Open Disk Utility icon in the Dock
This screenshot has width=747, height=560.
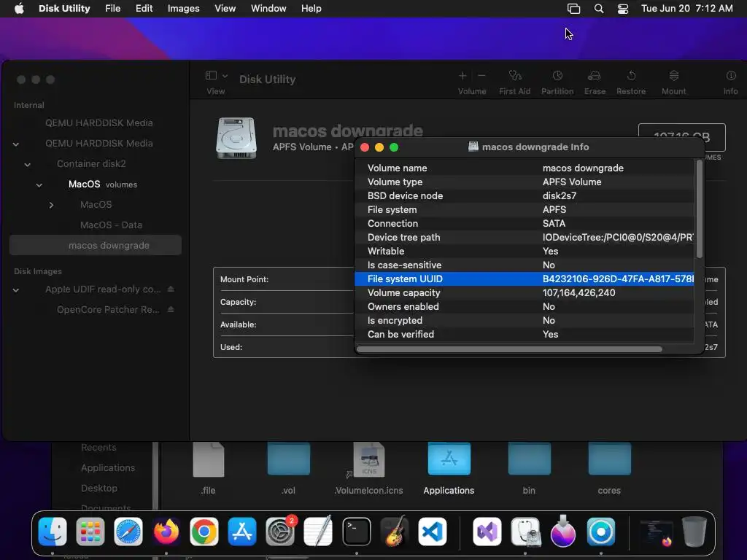click(525, 532)
